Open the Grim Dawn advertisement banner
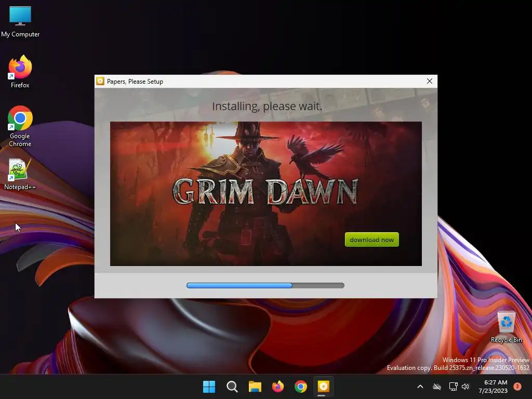532x399 pixels. pos(265,193)
